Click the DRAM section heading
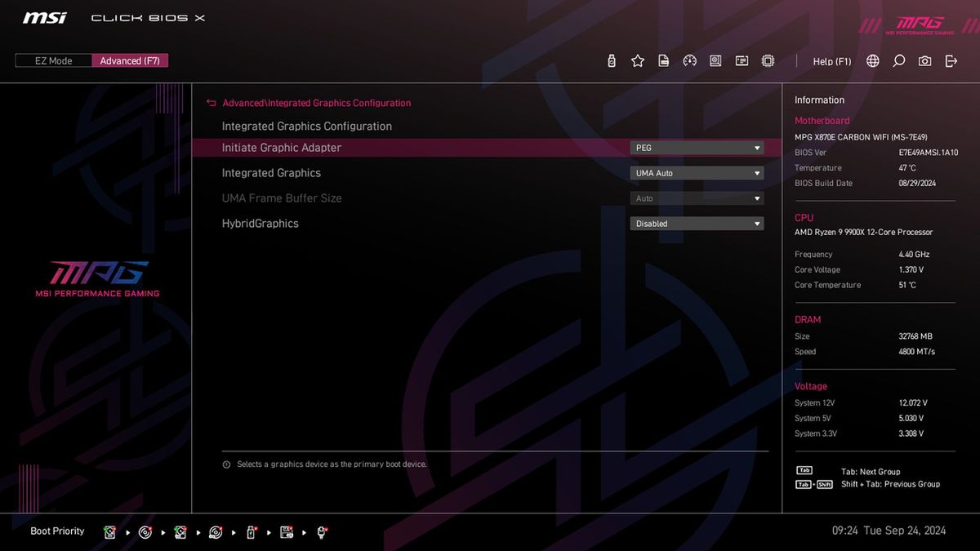 coord(808,320)
